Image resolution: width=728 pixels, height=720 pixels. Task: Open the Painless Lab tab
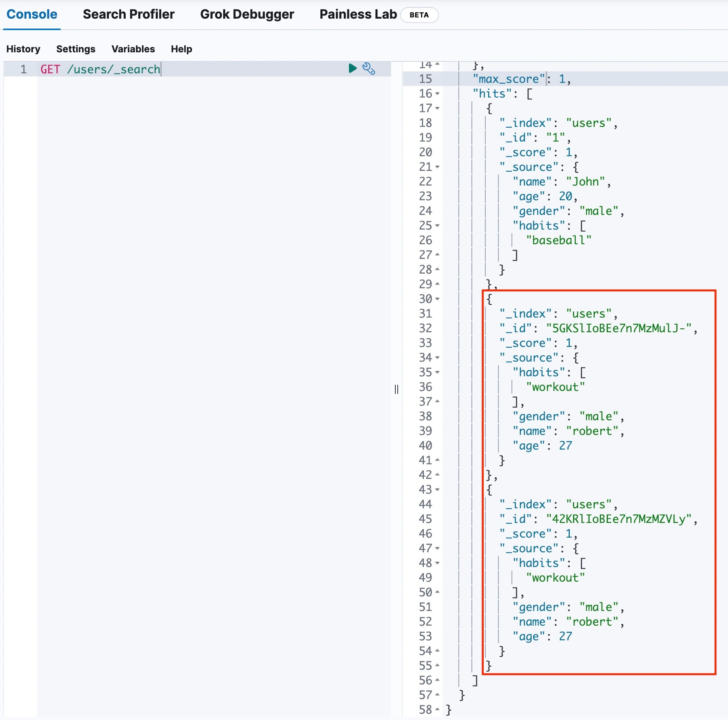(358, 15)
